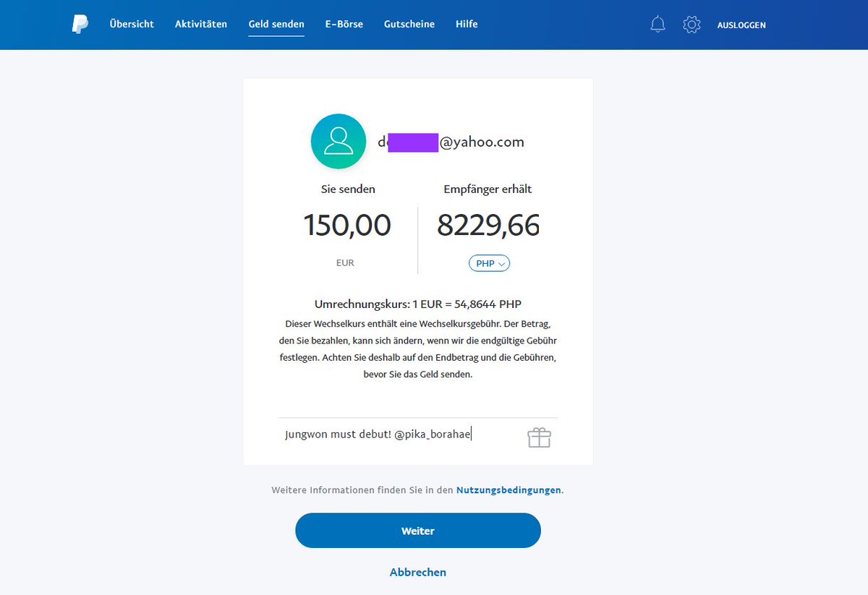The image size is (868, 595).
Task: Click the Abbrechen link
Action: [x=418, y=572]
